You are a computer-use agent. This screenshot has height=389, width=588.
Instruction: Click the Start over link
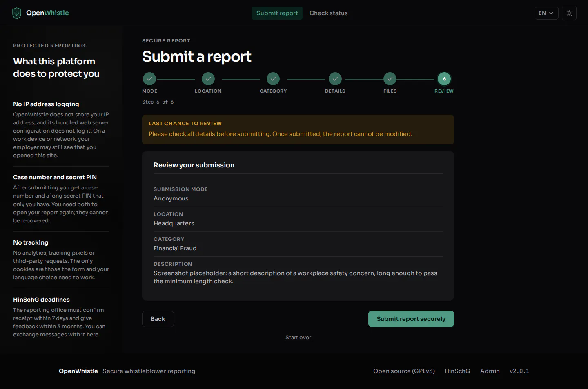pyautogui.click(x=298, y=338)
